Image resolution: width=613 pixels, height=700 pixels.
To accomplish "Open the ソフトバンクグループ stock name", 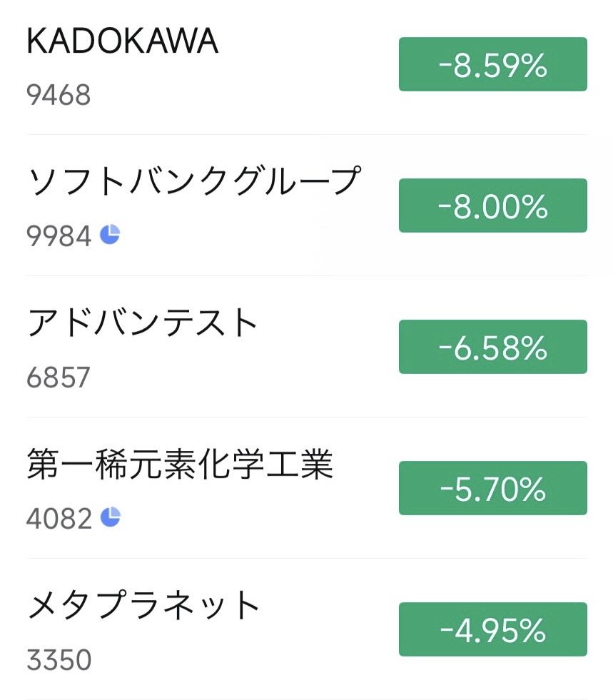I will [192, 183].
